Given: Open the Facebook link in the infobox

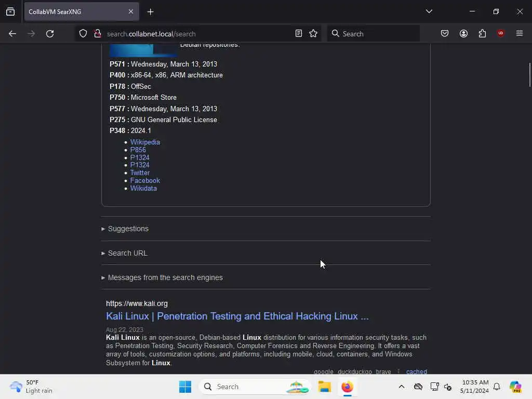Looking at the screenshot, I should (x=145, y=180).
